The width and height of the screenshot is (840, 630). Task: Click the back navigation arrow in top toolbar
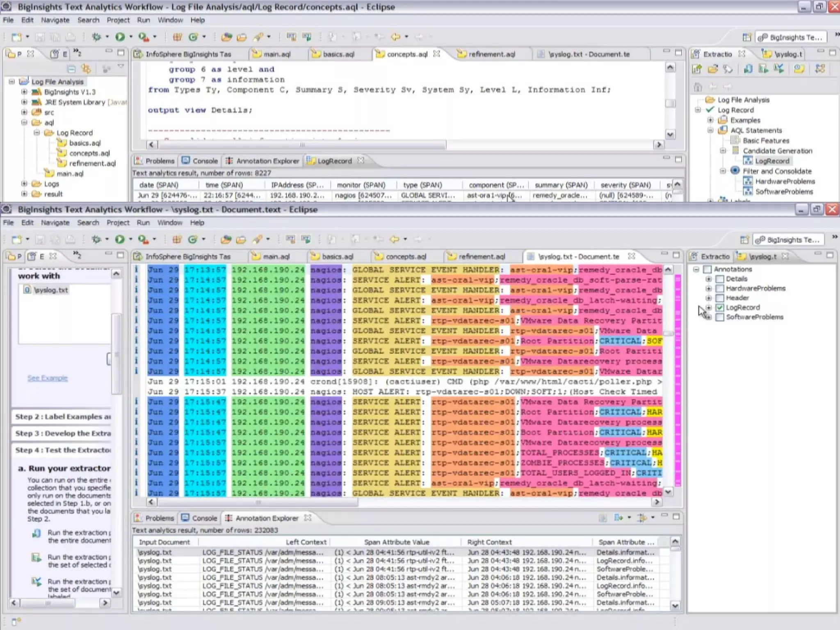pyautogui.click(x=395, y=37)
